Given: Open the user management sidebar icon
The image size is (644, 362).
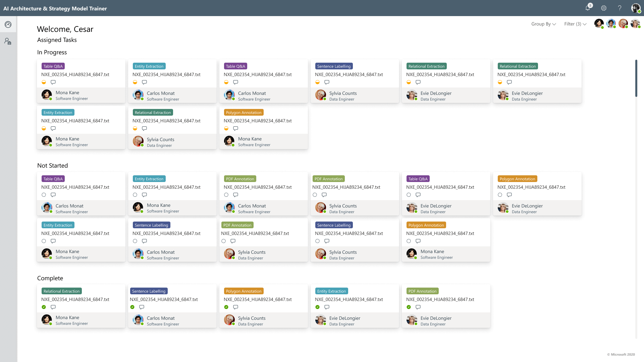Looking at the screenshot, I should (8, 41).
